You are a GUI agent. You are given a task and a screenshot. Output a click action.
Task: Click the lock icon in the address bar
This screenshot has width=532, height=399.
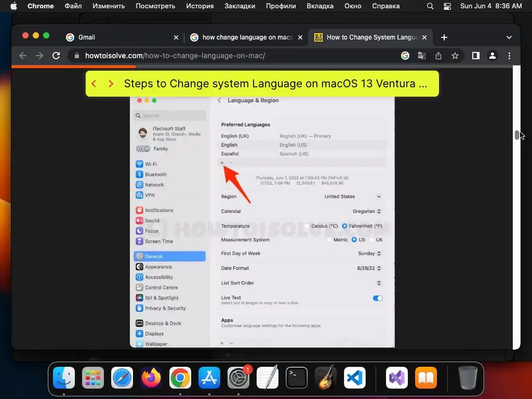point(77,56)
